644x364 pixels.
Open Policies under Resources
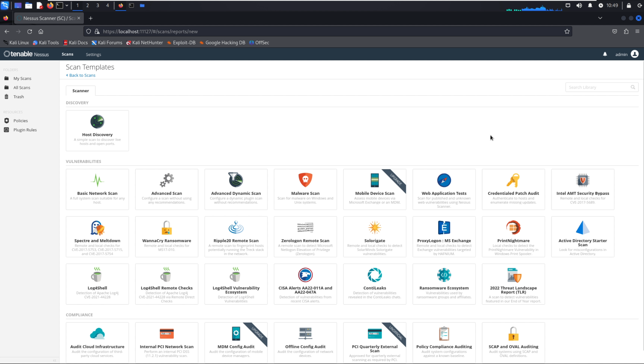point(20,120)
